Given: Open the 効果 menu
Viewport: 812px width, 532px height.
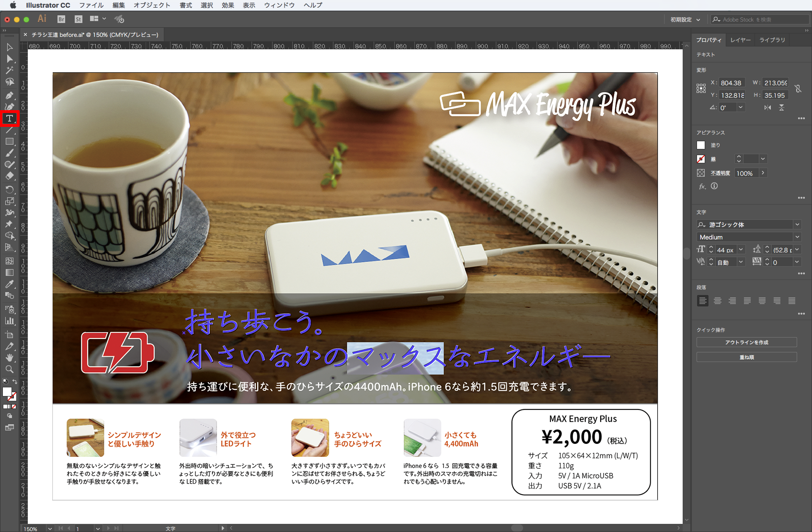Looking at the screenshot, I should [228, 5].
